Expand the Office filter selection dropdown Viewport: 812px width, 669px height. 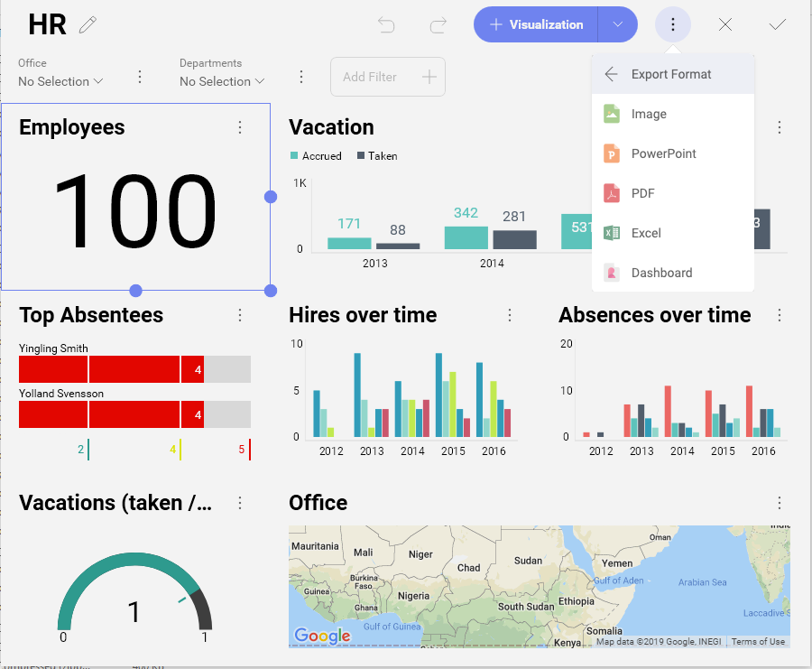coord(60,81)
